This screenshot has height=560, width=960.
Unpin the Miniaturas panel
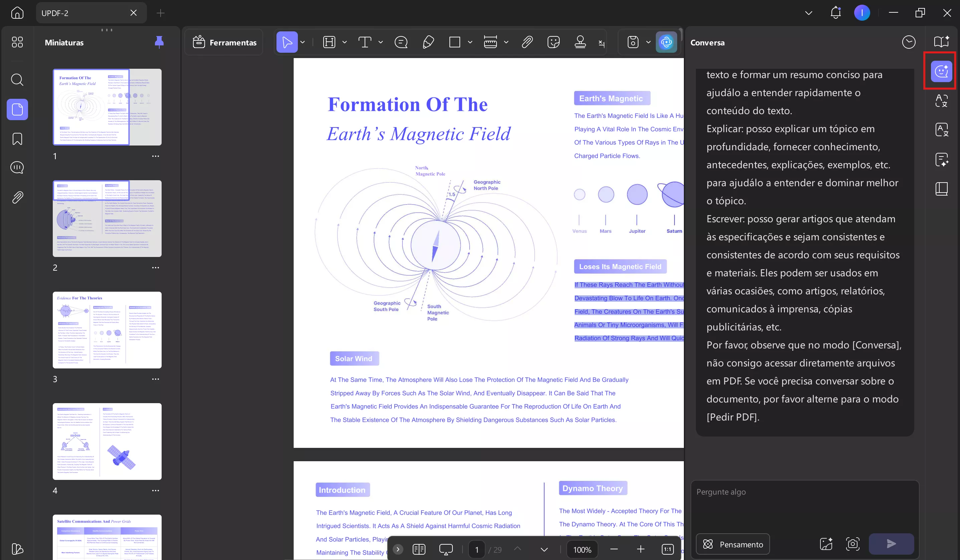(159, 42)
